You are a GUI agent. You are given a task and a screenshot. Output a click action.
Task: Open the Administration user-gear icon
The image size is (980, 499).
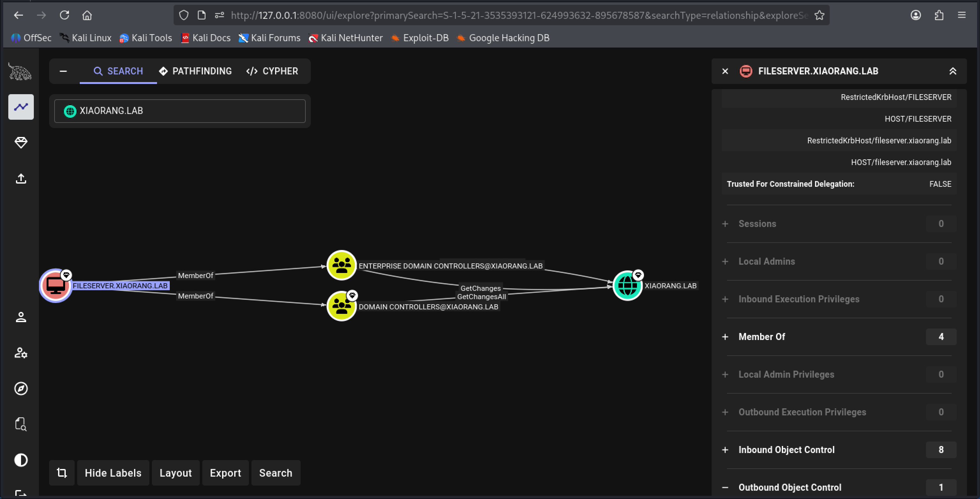coord(21,353)
